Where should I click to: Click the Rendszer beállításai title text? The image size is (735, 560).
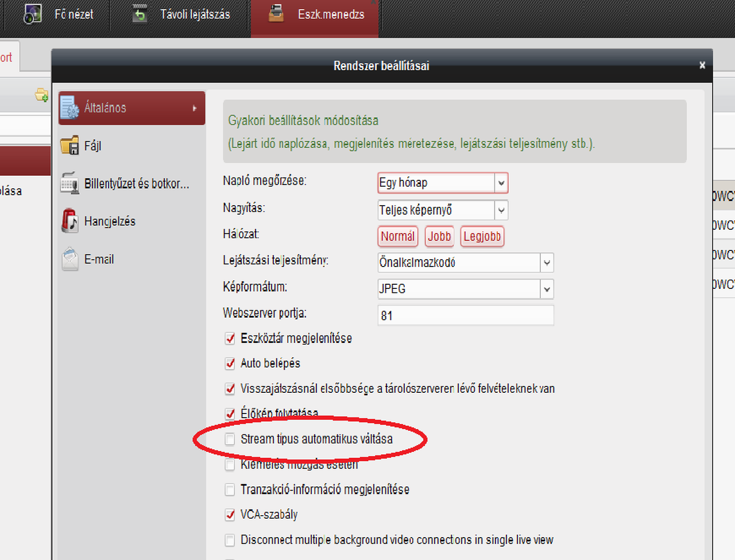pyautogui.click(x=381, y=66)
